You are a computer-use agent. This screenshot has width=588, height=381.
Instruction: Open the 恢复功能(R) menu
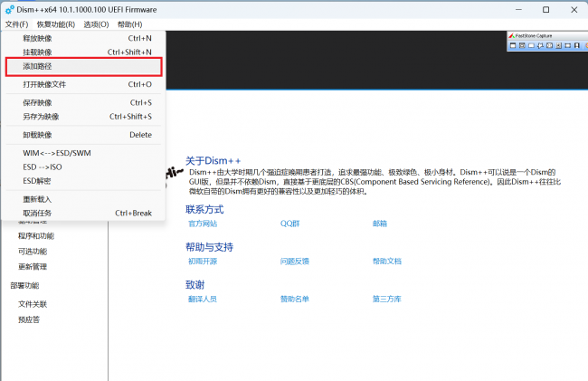tap(56, 24)
